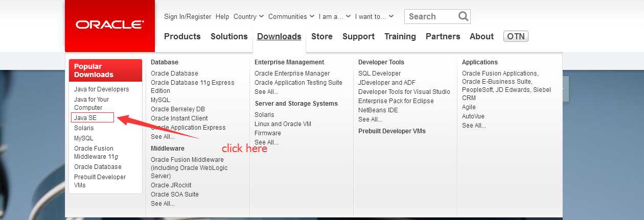
Task: Open JDeveloper and ADF link
Action: tap(387, 83)
